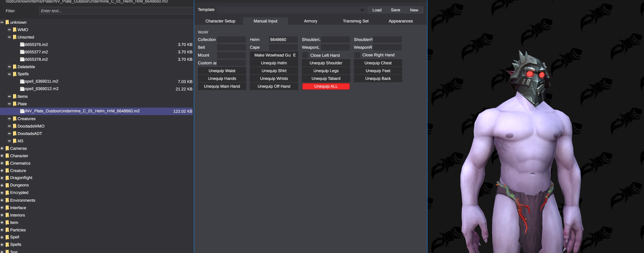Click the Collection input field

point(231,40)
